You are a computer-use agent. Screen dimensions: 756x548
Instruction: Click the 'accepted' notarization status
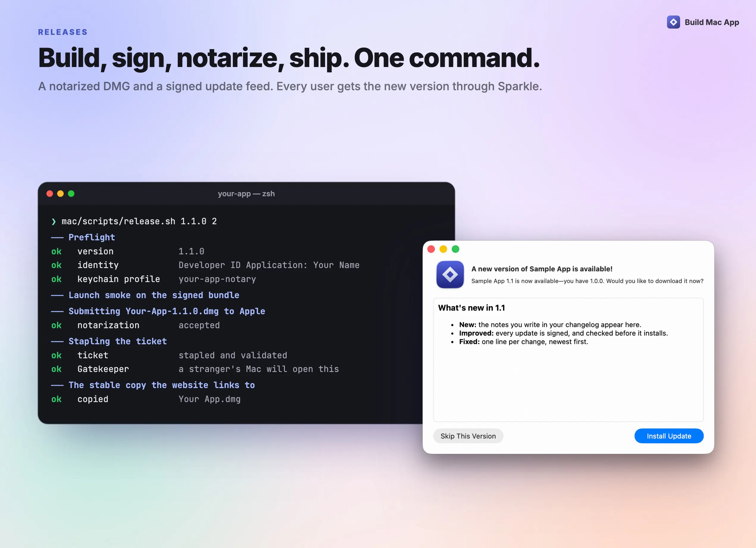pos(199,325)
